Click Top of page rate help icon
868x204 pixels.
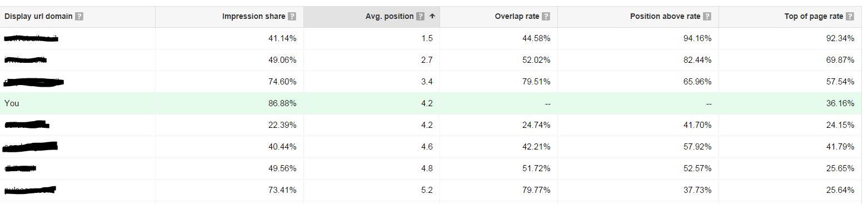[x=850, y=17]
